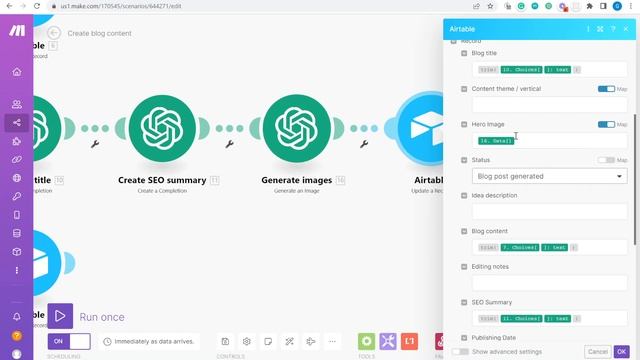Reload the page in browser toolbar
The height and width of the screenshot is (360, 640).
point(37,6)
